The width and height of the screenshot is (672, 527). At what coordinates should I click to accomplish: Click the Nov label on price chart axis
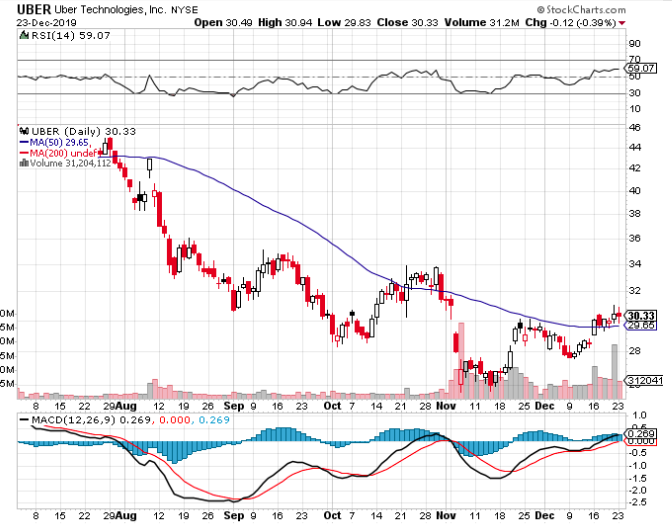click(x=446, y=406)
